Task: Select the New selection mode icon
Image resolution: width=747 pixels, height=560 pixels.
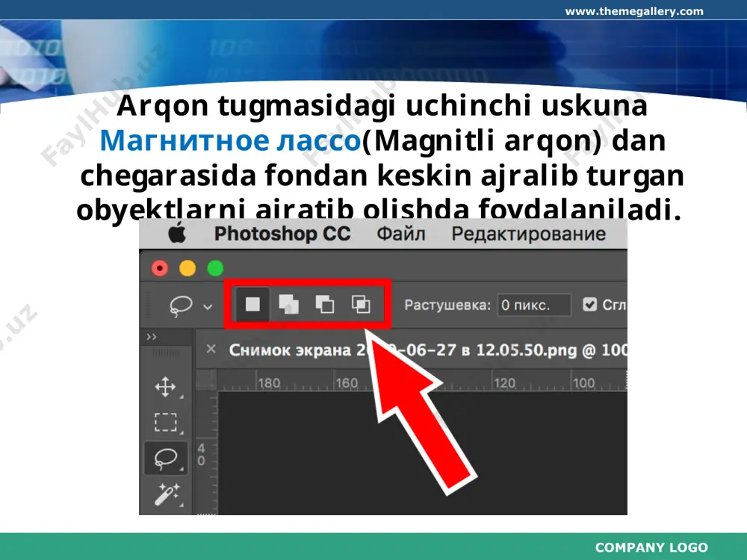Action: point(252,304)
